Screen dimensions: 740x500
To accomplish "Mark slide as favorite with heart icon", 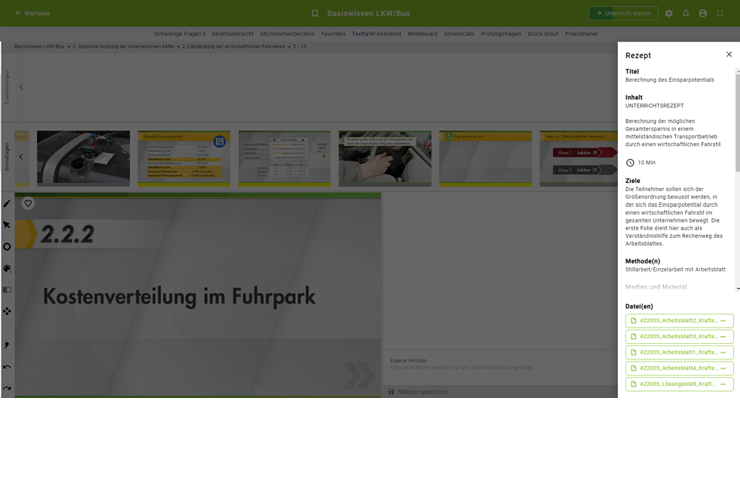I will (28, 203).
